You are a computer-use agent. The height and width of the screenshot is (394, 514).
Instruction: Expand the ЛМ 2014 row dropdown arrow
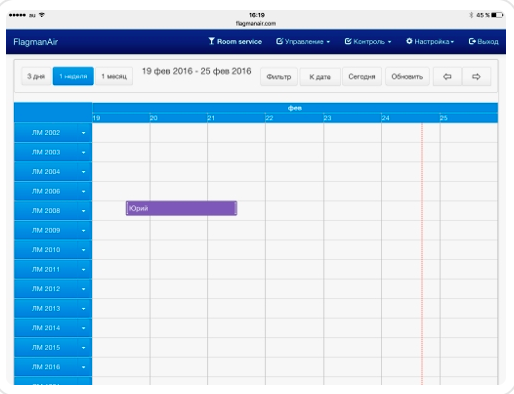pyautogui.click(x=84, y=328)
